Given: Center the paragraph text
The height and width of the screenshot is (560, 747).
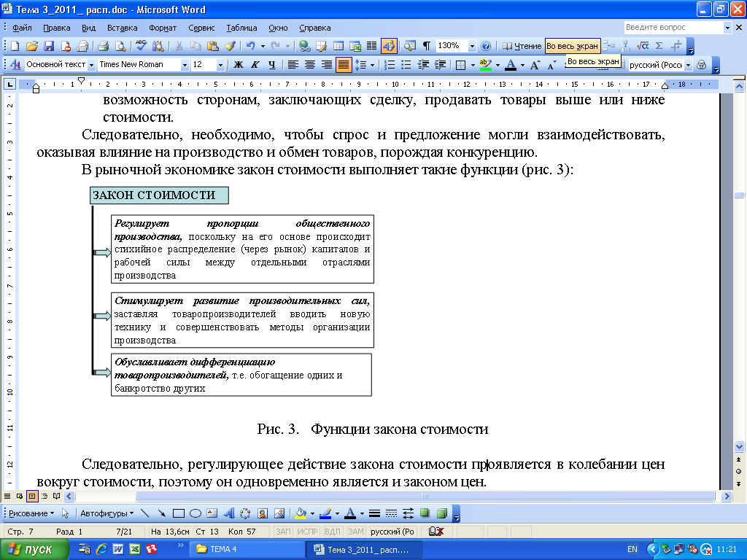Looking at the screenshot, I should click(309, 65).
